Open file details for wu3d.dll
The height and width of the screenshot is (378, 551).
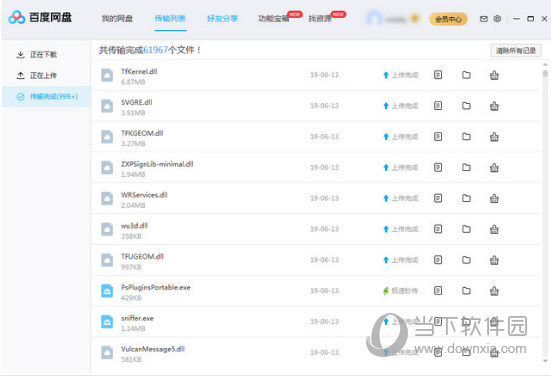coord(438,229)
